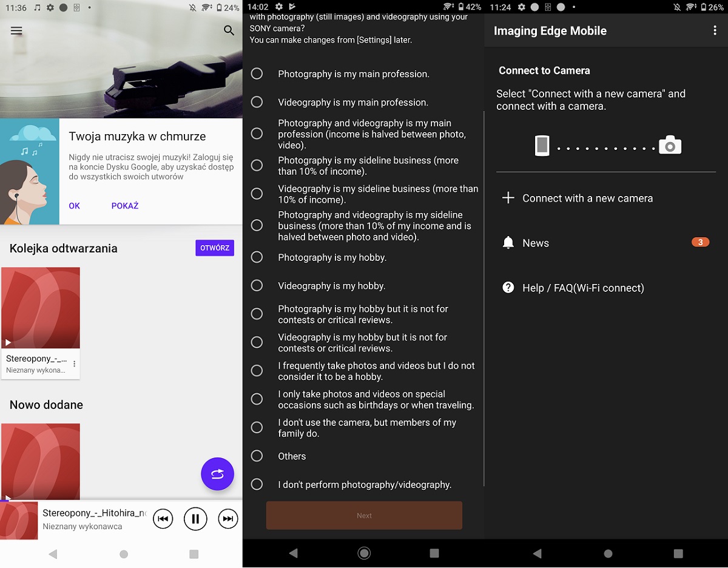Skip to the next track
Image resolution: width=728 pixels, height=568 pixels.
click(227, 519)
